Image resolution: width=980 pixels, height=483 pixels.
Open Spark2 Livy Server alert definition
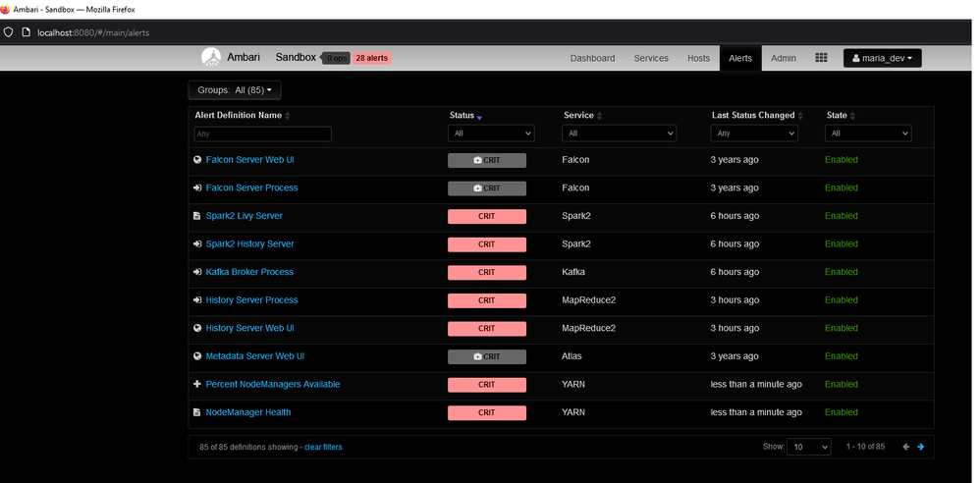(x=245, y=216)
